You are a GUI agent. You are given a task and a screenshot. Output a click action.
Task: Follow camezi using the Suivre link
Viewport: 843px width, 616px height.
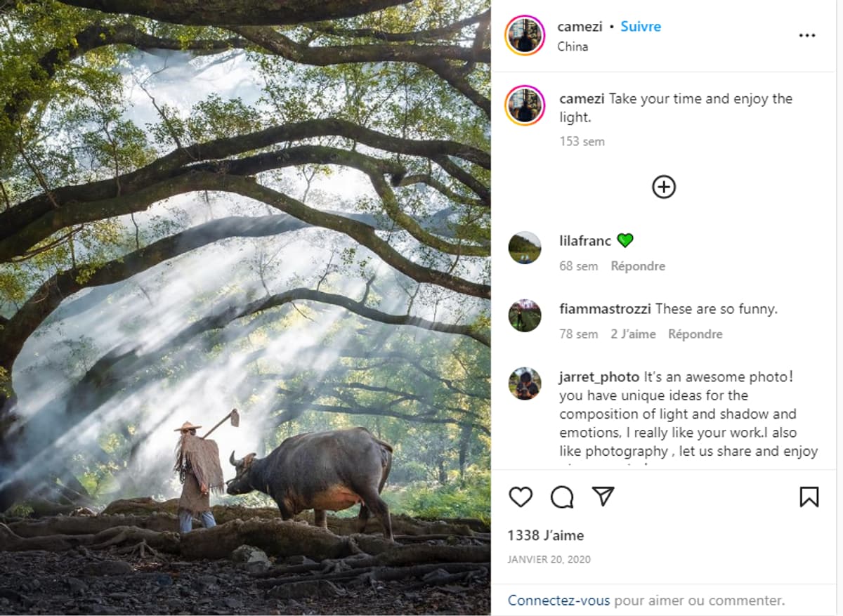641,27
